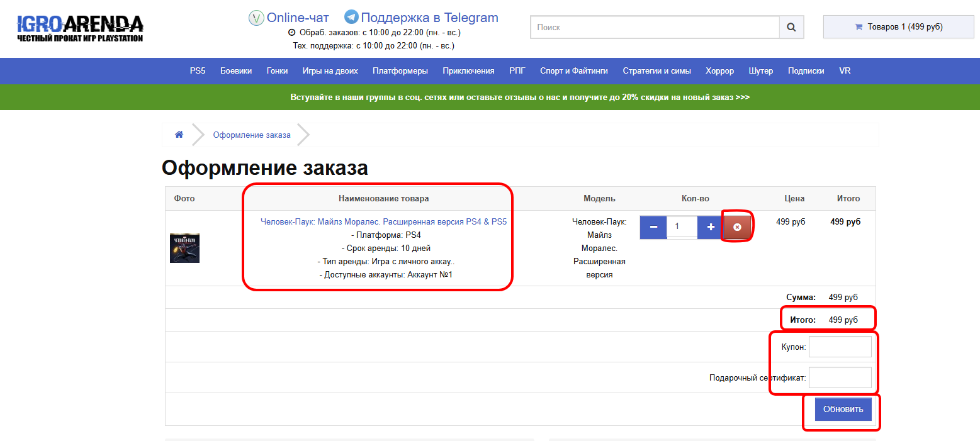Image resolution: width=980 pixels, height=441 pixels.
Task: Open the Хоррор category
Action: 719,71
